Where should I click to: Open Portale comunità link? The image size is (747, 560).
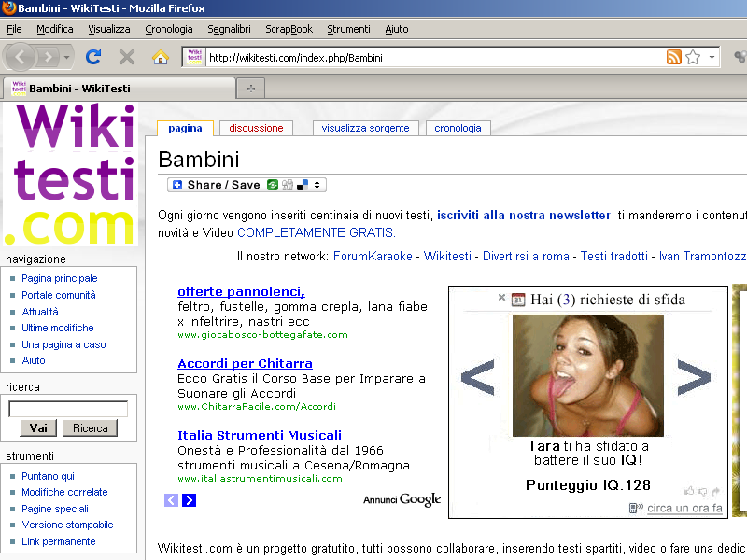59,295
